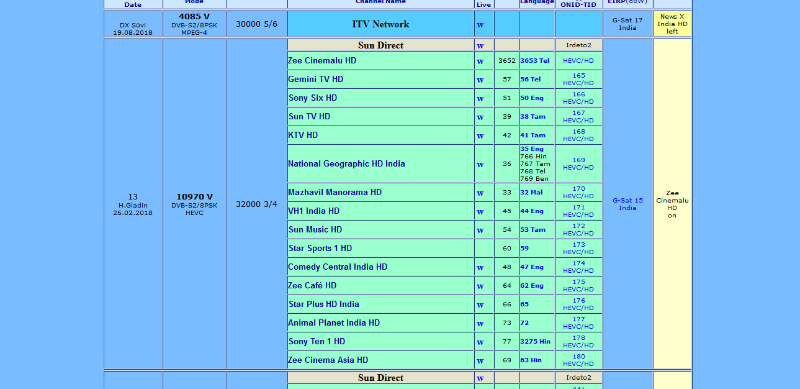Select the Star Sports 1 HD channel entry

pyautogui.click(x=320, y=249)
